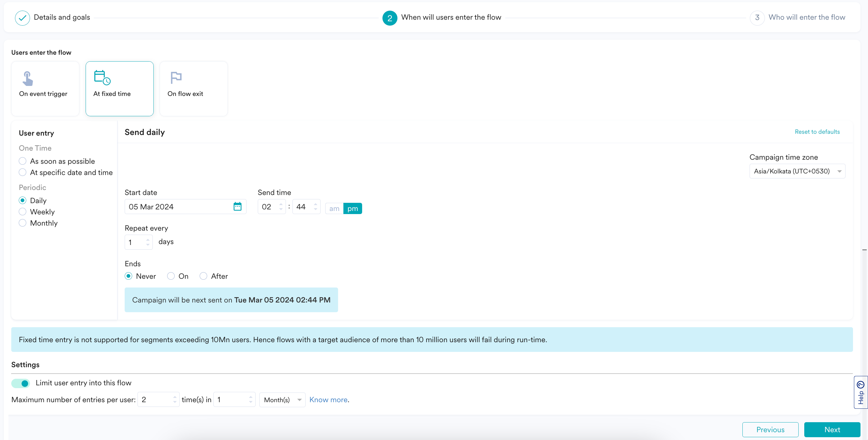
Task: Click the step 3 circle icon
Action: (x=757, y=17)
